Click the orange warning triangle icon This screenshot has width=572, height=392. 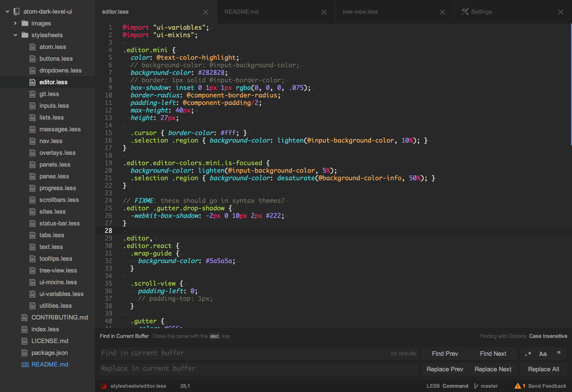pos(518,386)
